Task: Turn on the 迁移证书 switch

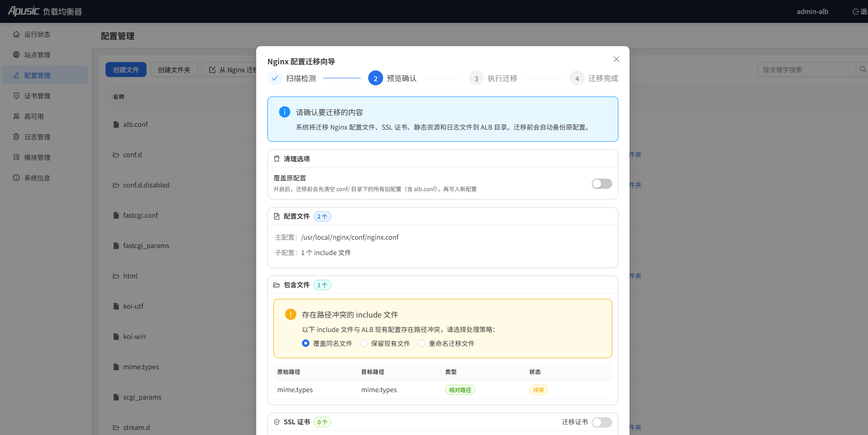Action: coord(602,422)
